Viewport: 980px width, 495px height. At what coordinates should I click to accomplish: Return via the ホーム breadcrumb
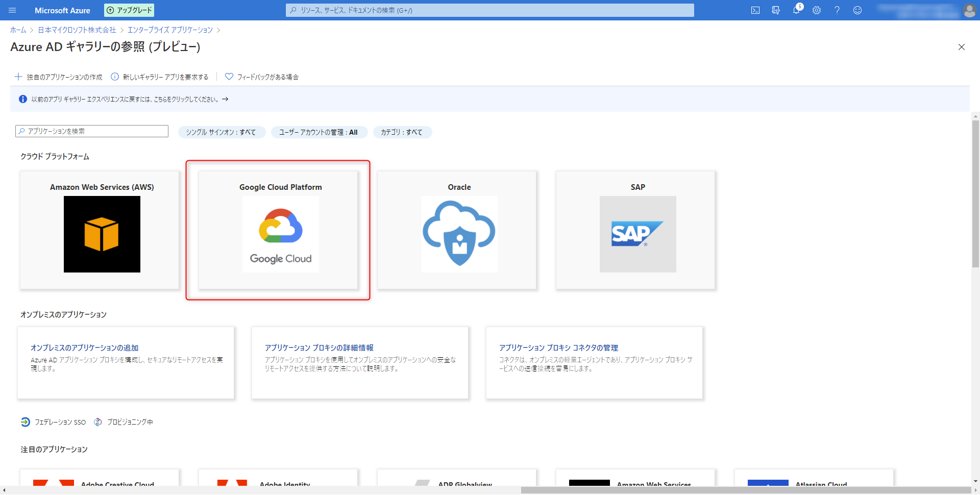pos(18,30)
